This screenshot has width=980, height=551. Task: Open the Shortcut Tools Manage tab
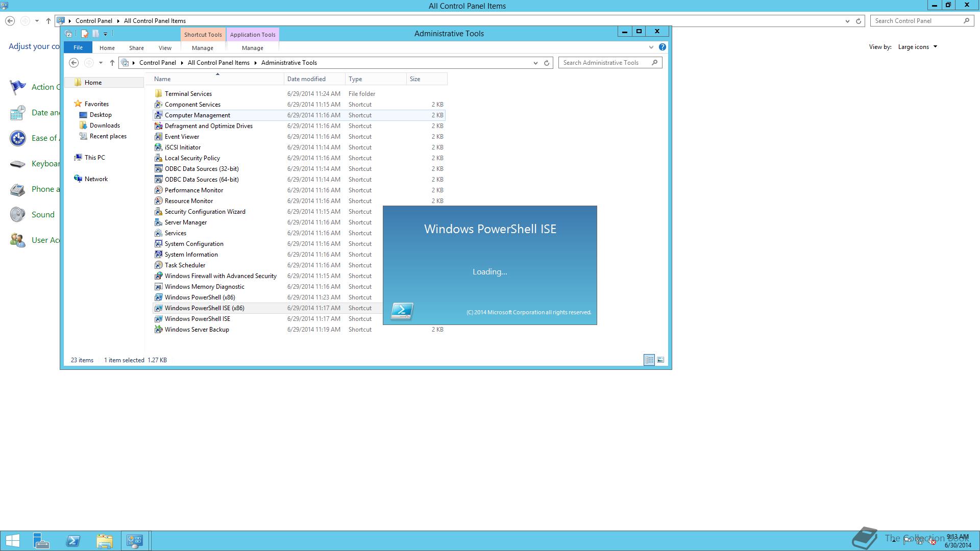tap(203, 48)
